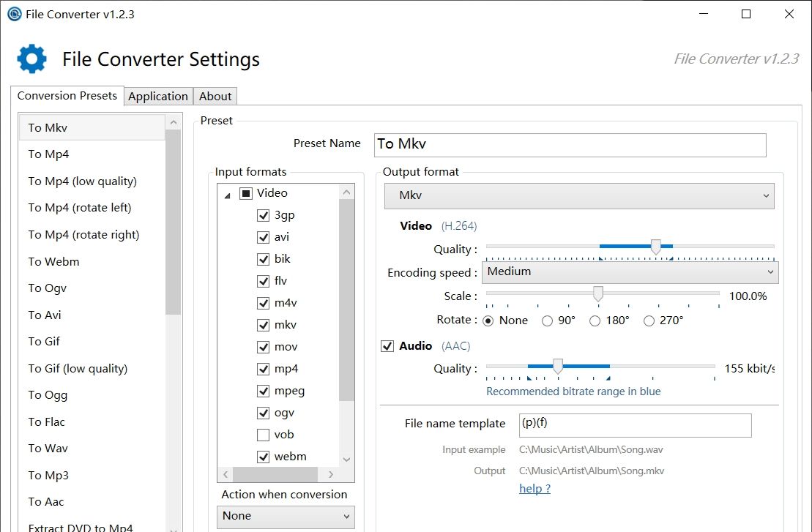
Task: Click the help ? link
Action: pyautogui.click(x=534, y=489)
